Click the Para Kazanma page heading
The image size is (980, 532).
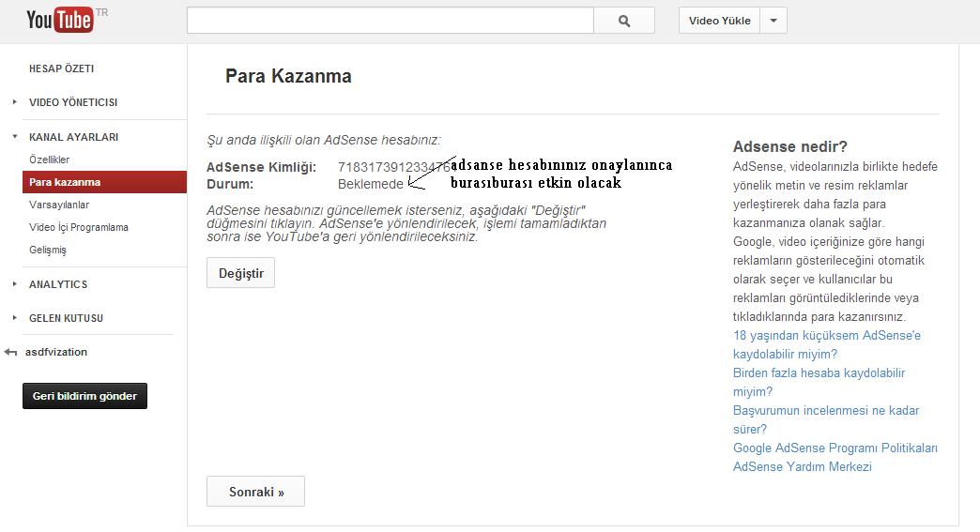288,76
